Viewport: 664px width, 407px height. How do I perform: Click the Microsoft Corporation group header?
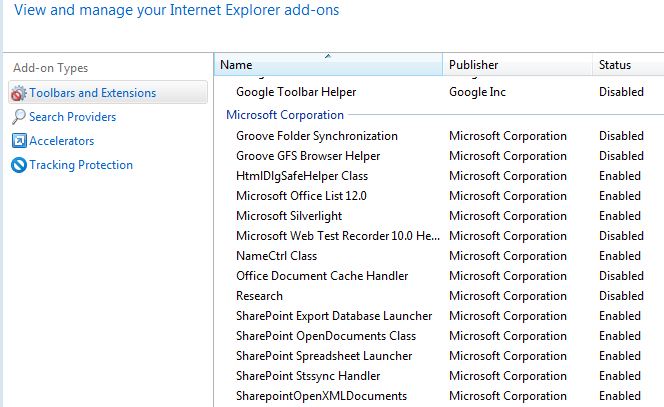coord(285,115)
